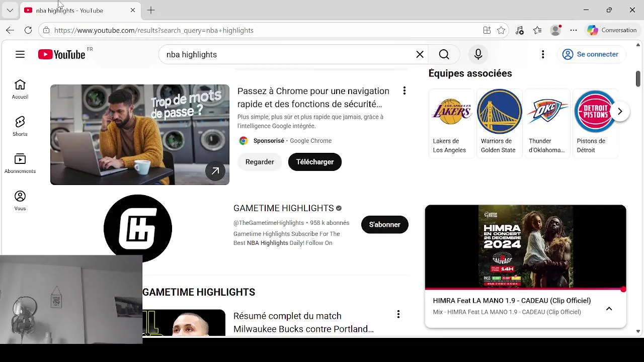
Task: Click GAMETIME HIGHLIGHTS section heading
Action: point(199,292)
